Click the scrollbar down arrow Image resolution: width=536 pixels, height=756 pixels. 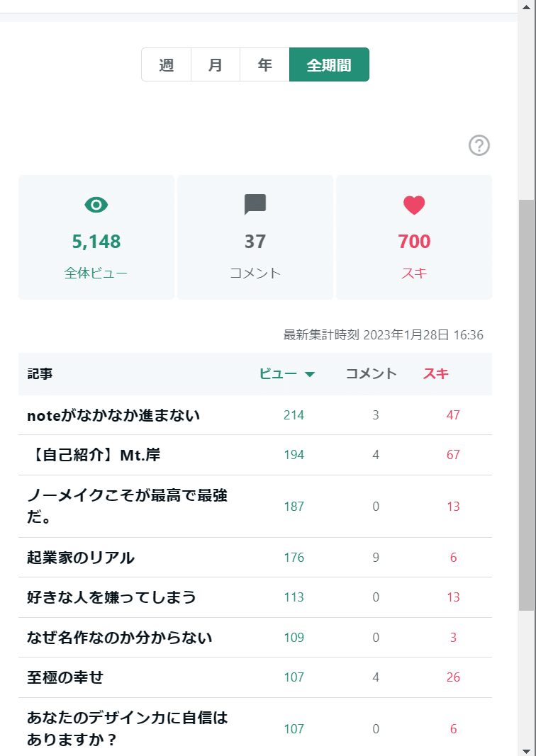527,750
